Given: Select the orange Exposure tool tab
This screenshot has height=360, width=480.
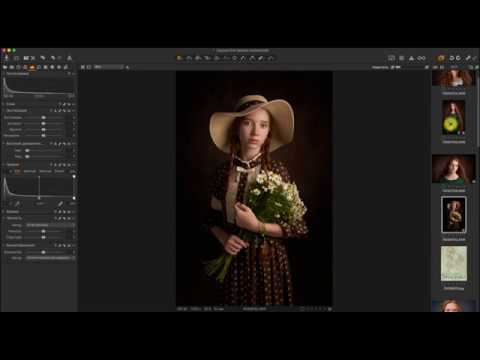Looking at the screenshot, I should 32,67.
